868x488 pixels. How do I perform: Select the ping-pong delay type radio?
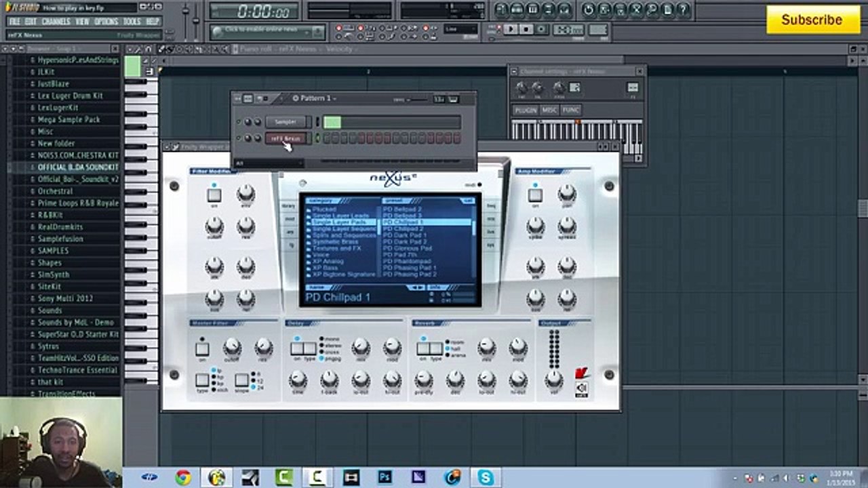(x=322, y=359)
